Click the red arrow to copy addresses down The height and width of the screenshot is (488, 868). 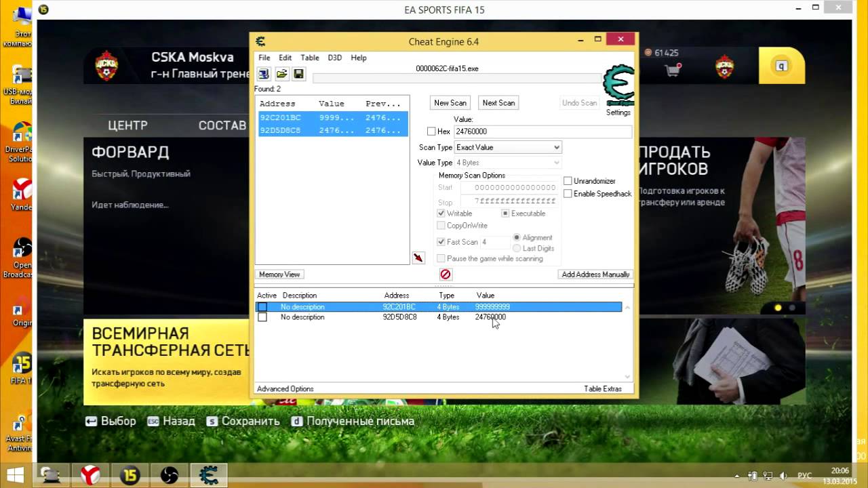tap(418, 258)
